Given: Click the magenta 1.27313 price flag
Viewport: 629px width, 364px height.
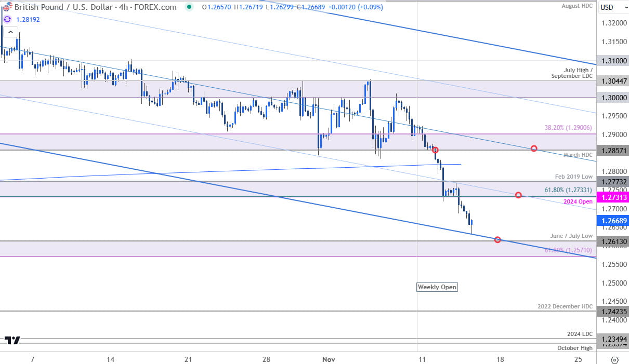Looking at the screenshot, I should [612, 197].
